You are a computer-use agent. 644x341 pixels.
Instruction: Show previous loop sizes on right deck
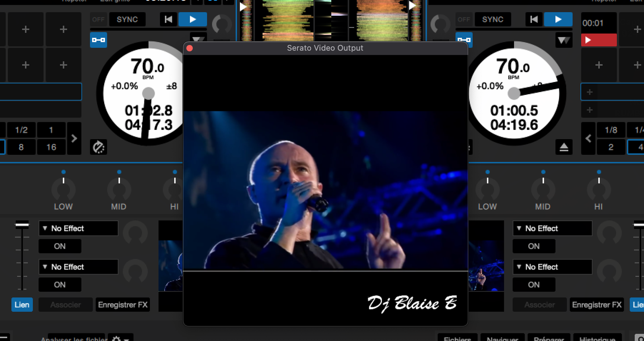point(588,138)
